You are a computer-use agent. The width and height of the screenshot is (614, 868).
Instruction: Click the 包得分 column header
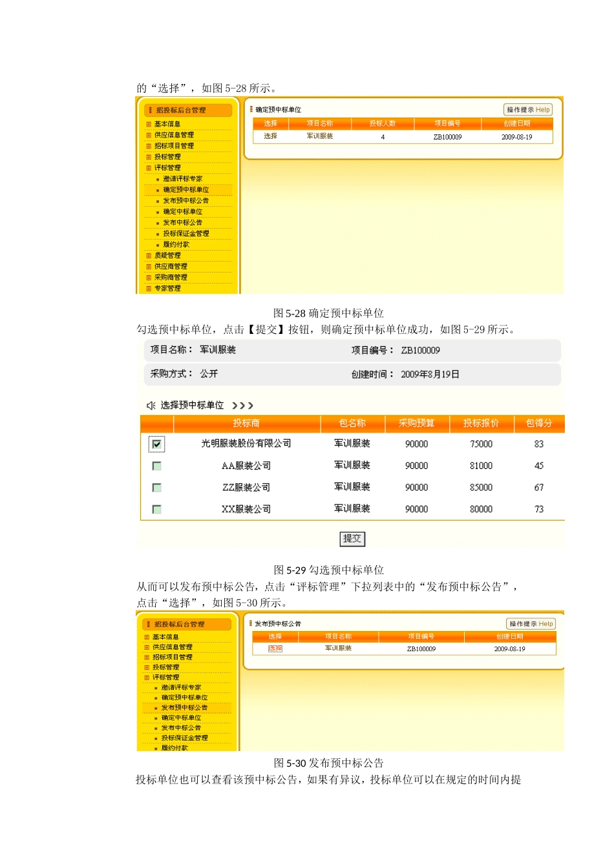tap(539, 423)
